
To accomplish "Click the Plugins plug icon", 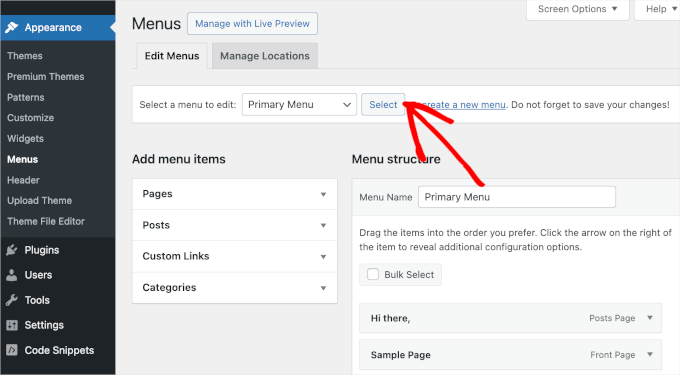I will (12, 250).
